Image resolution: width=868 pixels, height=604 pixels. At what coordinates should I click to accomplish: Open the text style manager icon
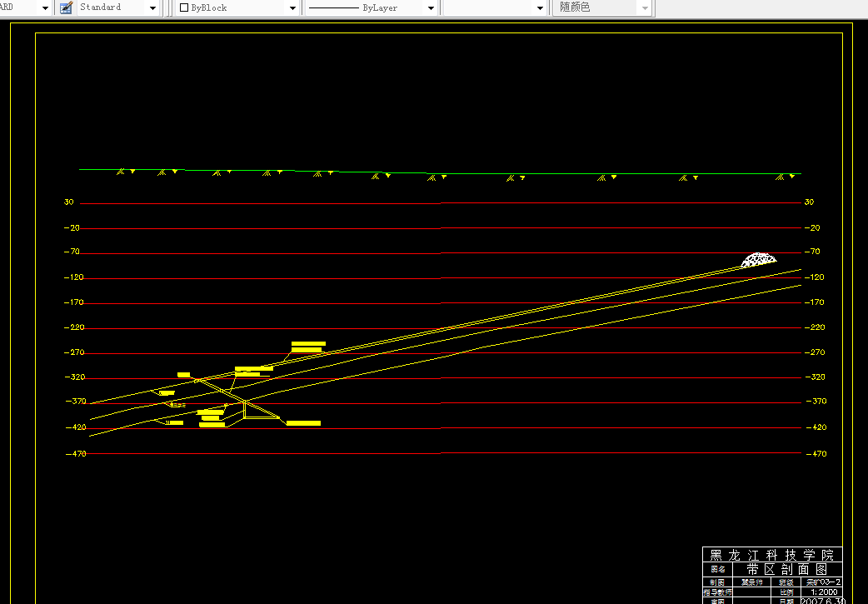click(x=66, y=7)
